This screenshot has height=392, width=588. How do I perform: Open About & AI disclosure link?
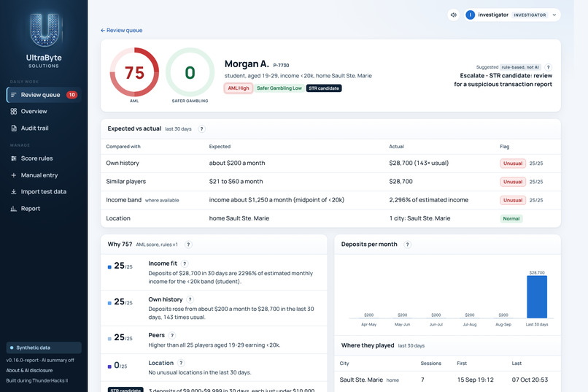29,370
